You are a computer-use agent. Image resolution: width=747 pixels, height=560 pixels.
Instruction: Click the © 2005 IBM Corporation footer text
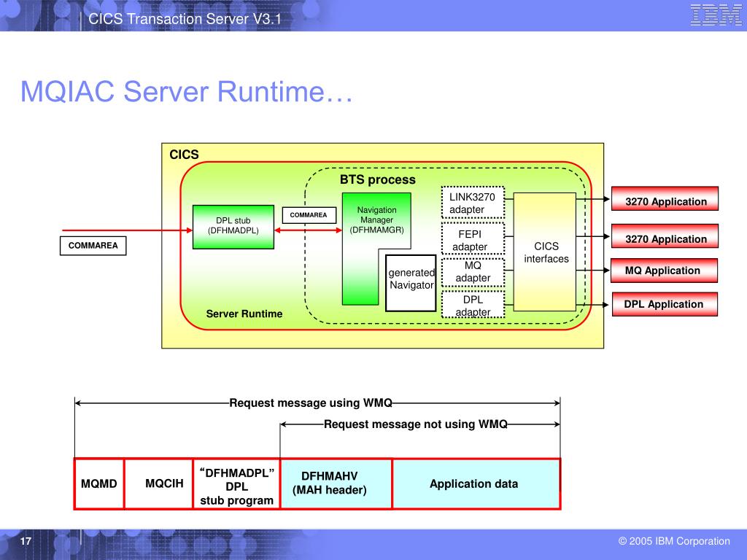click(x=674, y=542)
